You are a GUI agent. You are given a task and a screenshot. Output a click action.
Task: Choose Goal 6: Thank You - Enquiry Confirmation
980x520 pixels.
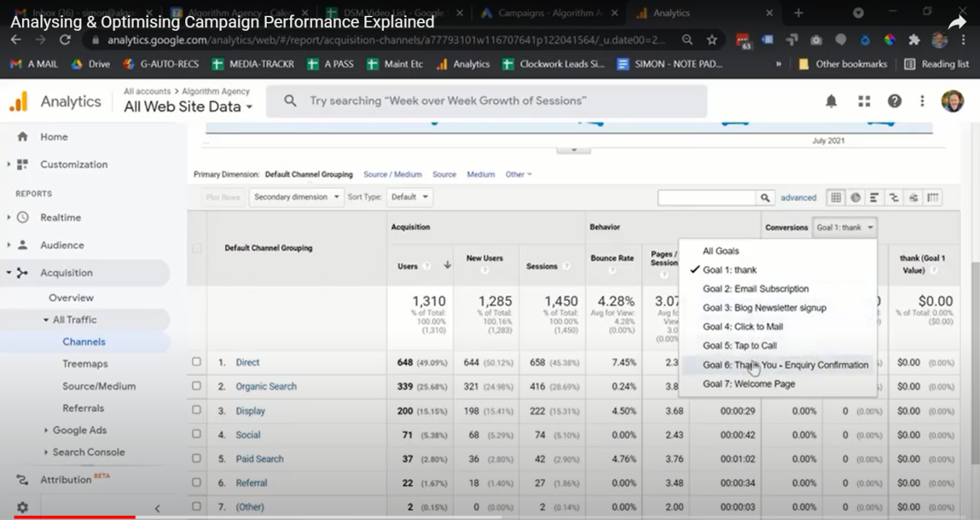(785, 365)
